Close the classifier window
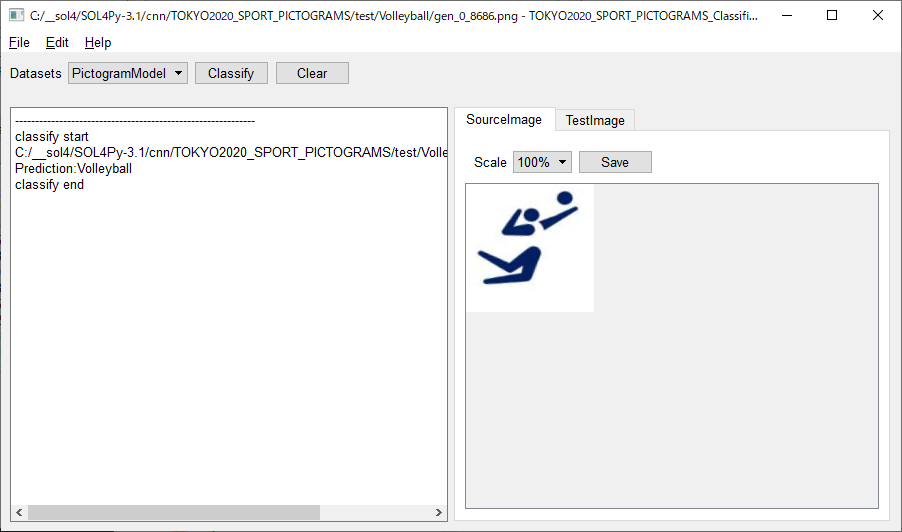 point(877,16)
